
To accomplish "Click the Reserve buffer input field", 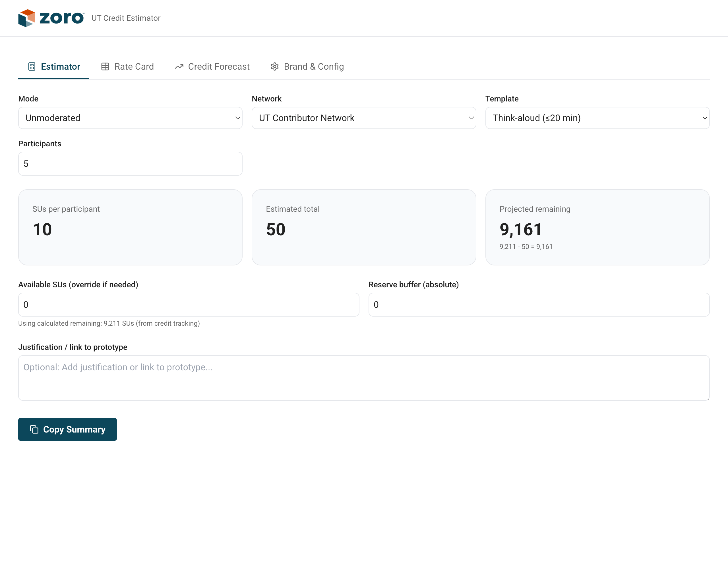I will [x=539, y=304].
